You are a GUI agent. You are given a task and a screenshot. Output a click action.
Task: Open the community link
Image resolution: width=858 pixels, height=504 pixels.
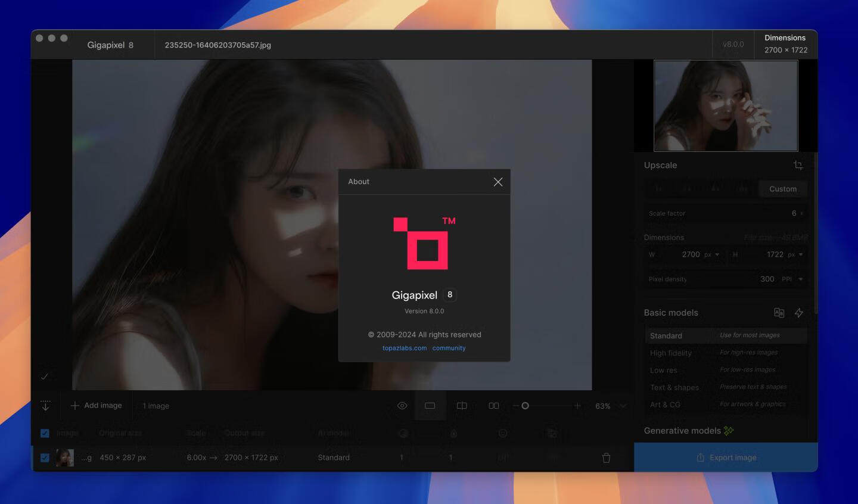pyautogui.click(x=449, y=348)
